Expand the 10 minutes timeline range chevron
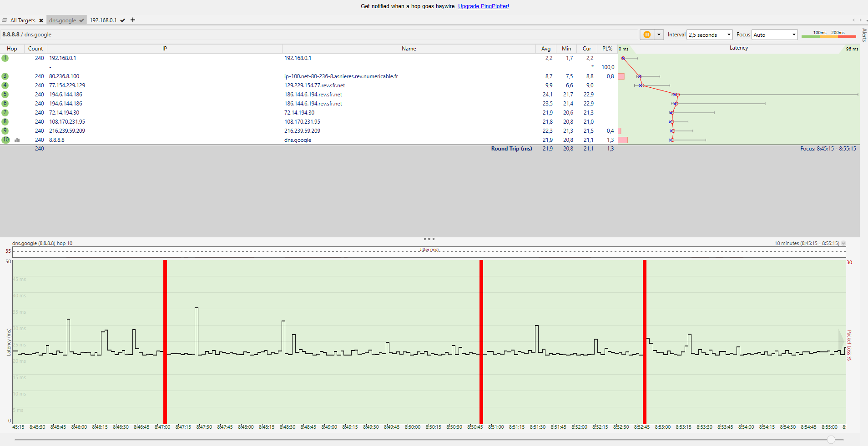Image resolution: width=868 pixels, height=446 pixels. [x=843, y=244]
